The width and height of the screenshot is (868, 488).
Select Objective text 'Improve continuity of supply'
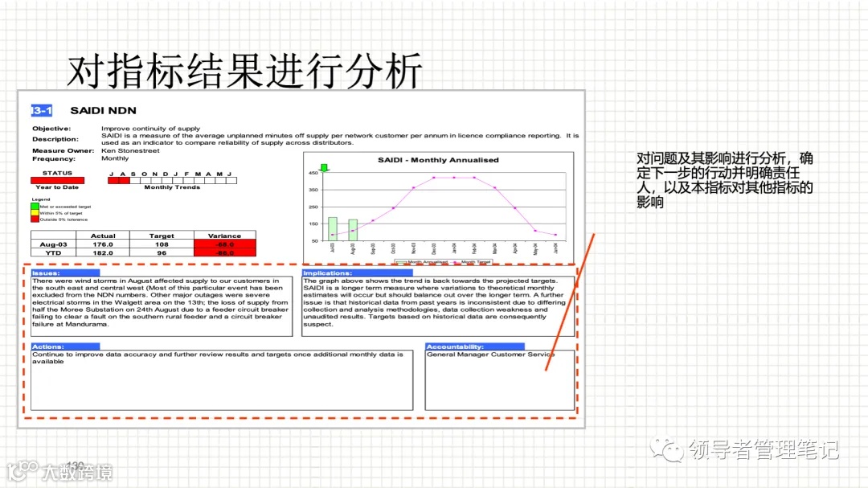coord(150,129)
